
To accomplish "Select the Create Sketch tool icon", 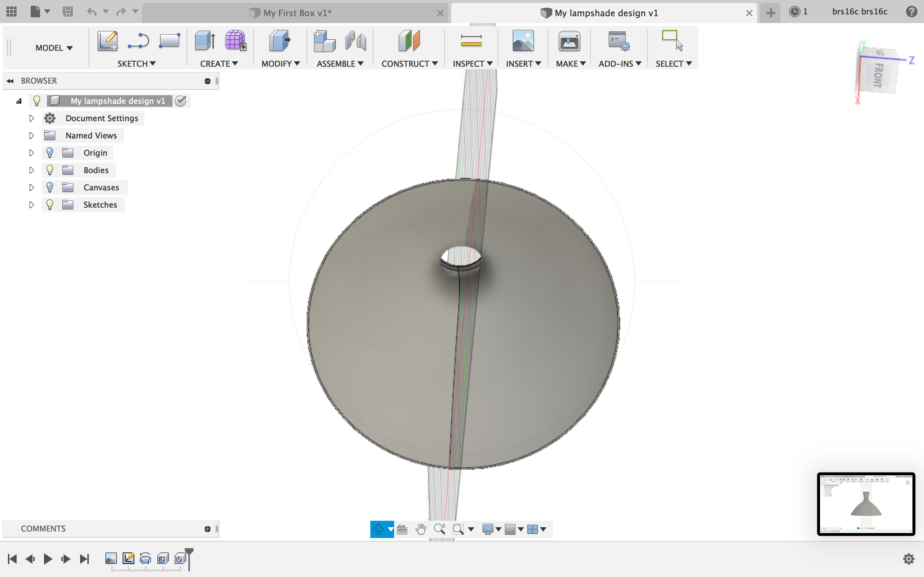I will click(x=107, y=40).
